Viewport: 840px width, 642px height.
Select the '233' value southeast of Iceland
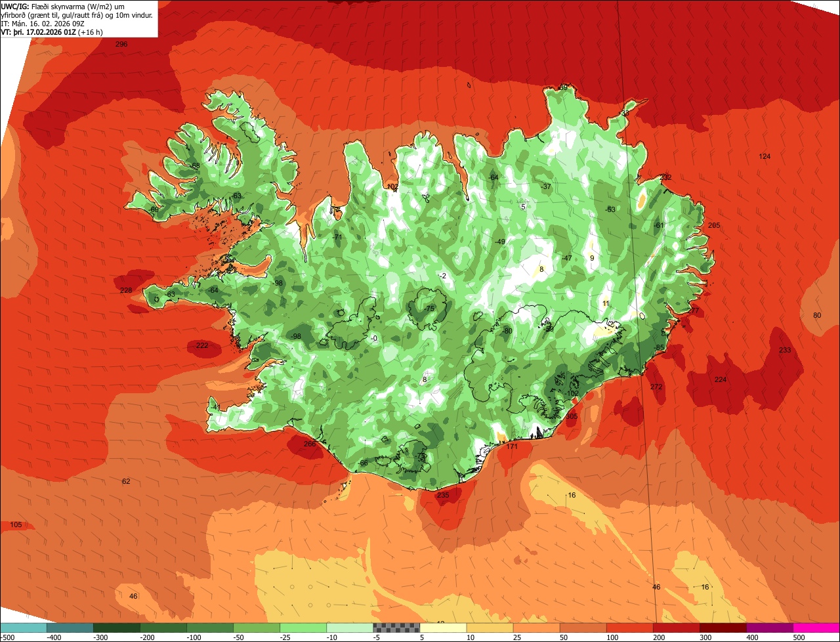click(x=785, y=350)
